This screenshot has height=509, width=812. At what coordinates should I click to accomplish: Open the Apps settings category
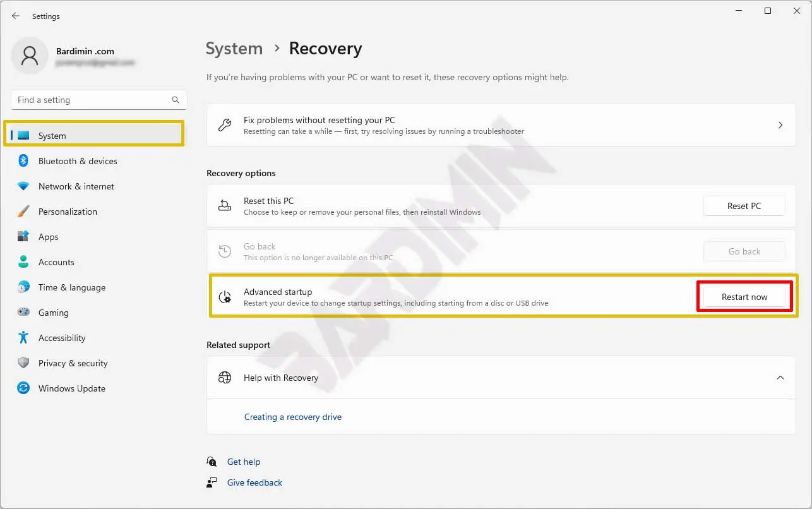pos(49,237)
